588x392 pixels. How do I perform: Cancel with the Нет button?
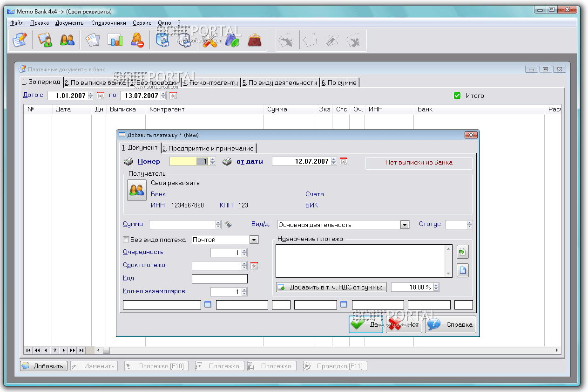tap(404, 324)
